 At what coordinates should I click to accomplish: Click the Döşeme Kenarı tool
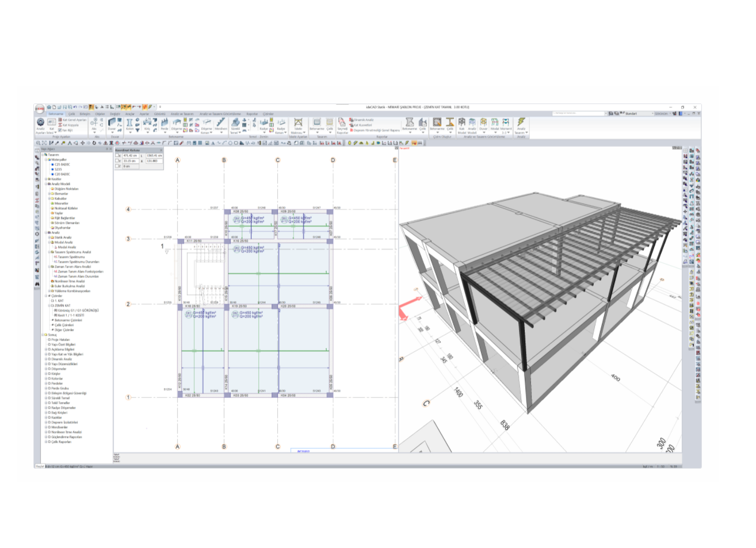[x=207, y=125]
